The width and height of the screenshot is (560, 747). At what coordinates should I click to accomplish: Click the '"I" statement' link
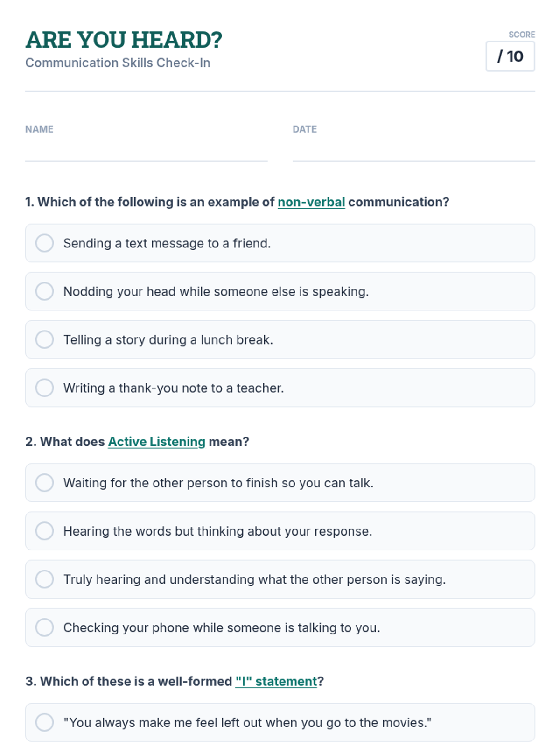pyautogui.click(x=276, y=682)
